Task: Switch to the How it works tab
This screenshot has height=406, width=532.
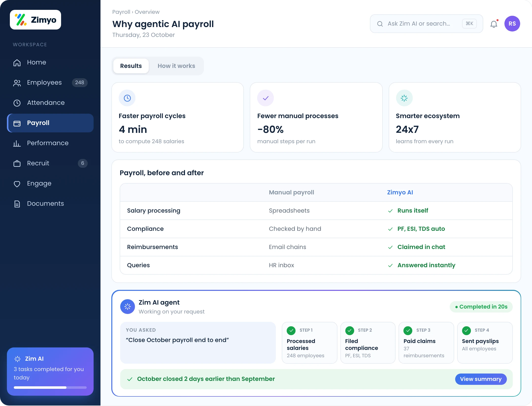Action: 176,66
